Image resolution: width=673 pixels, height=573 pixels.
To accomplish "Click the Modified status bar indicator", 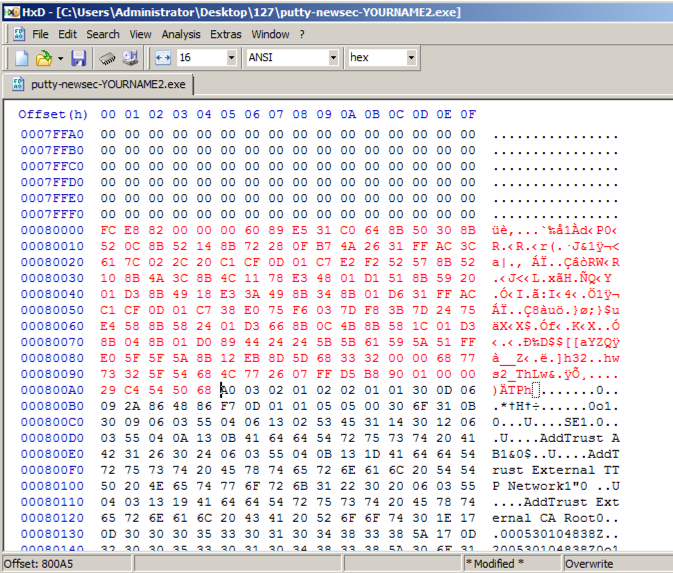I will point(512,564).
